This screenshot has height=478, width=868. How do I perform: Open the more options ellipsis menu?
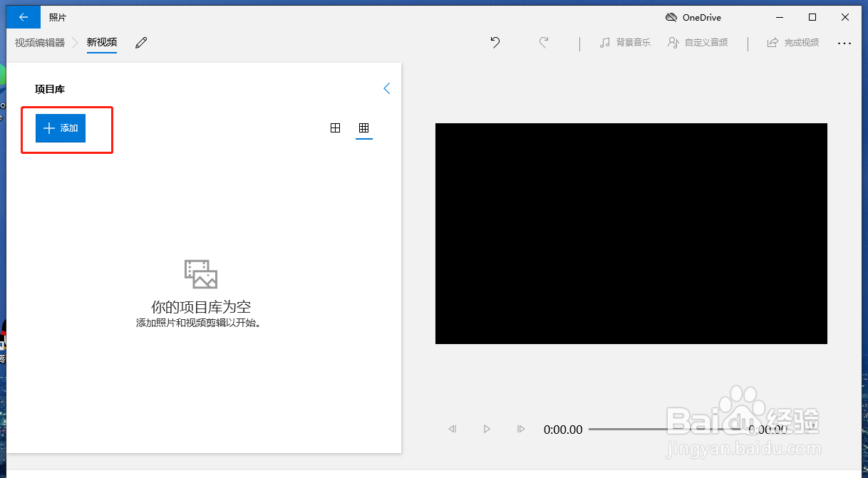pyautogui.click(x=844, y=43)
